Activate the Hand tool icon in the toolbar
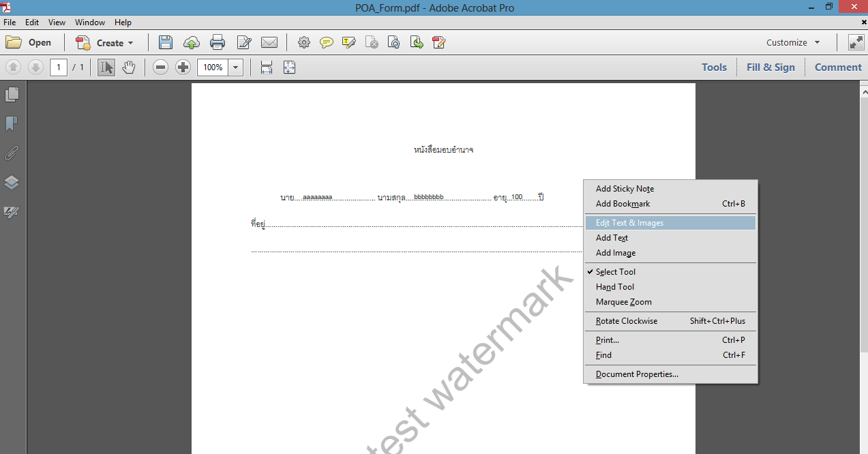 tap(129, 67)
